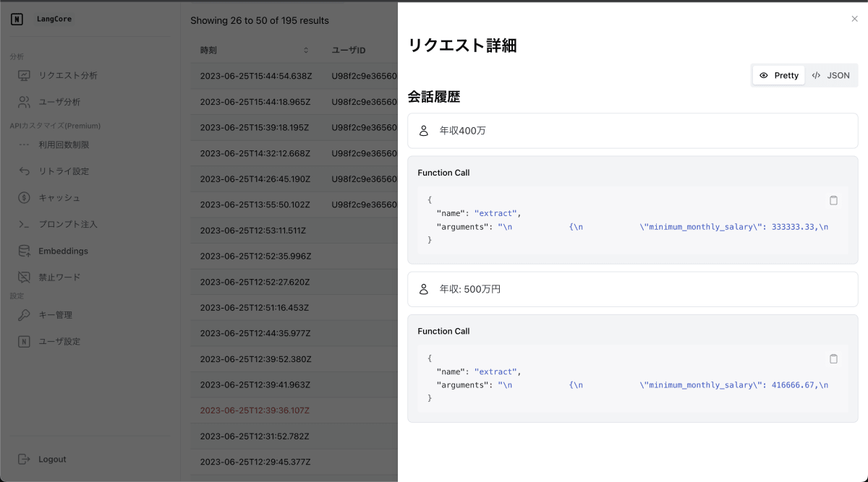This screenshot has width=868, height=482.
Task: Select the ユーザ分析 analysis icon
Action: pyautogui.click(x=25, y=101)
